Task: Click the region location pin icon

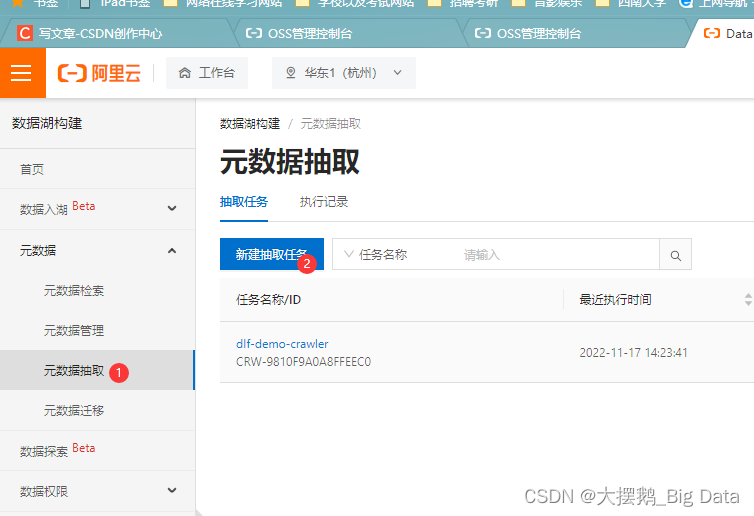Action: pyautogui.click(x=290, y=73)
